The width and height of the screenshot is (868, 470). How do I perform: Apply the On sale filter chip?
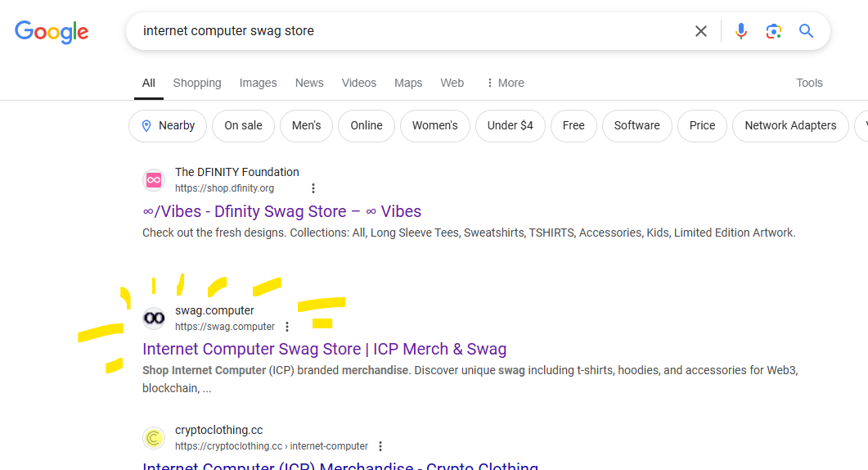243,126
